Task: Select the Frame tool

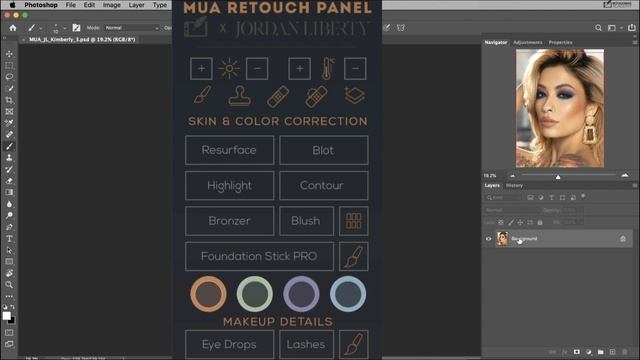Action: click(9, 111)
